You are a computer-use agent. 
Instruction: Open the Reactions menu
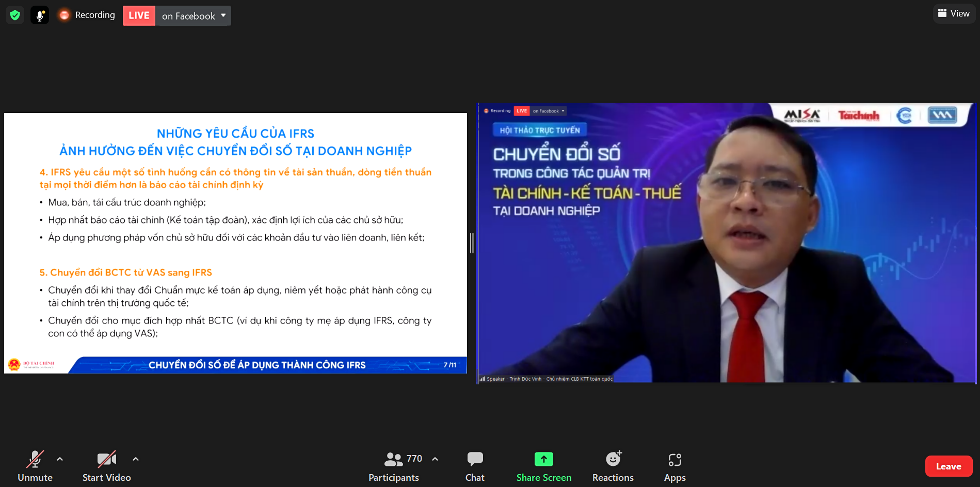tap(613, 466)
